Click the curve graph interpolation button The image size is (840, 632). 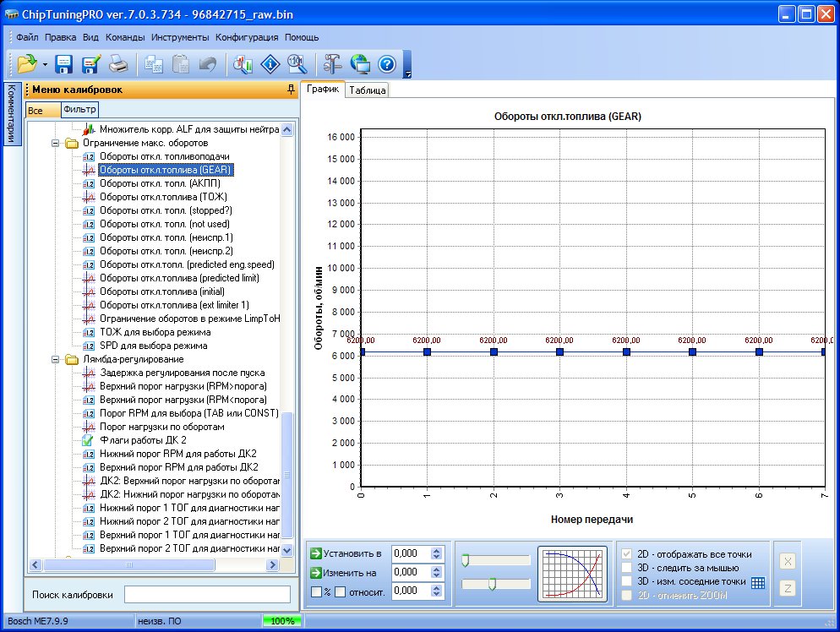click(572, 575)
